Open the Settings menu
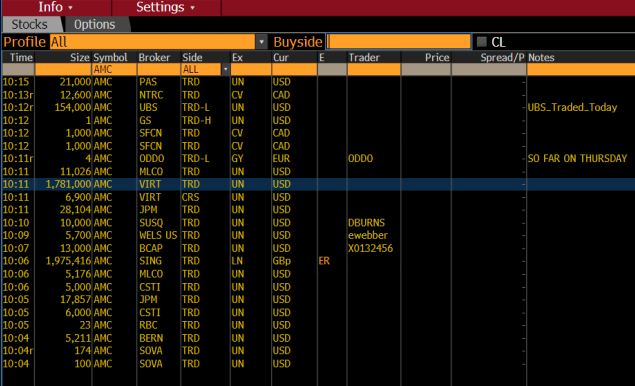Viewport: 635px width, 386px height. 166,7
